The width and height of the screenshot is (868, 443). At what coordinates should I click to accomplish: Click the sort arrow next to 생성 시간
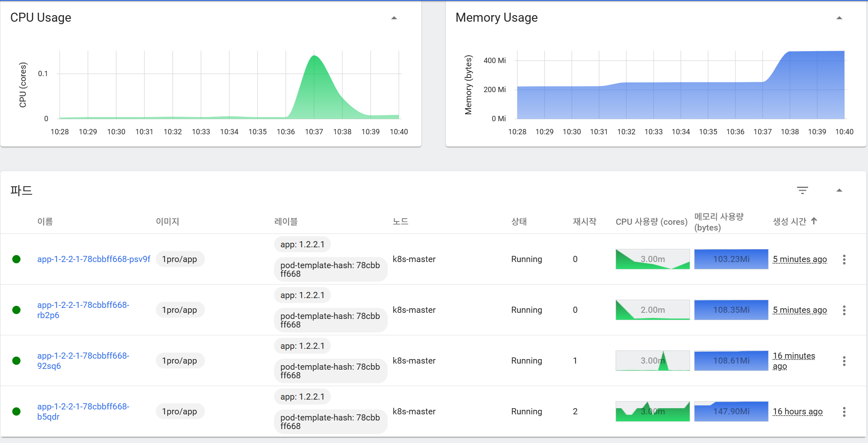coord(814,221)
